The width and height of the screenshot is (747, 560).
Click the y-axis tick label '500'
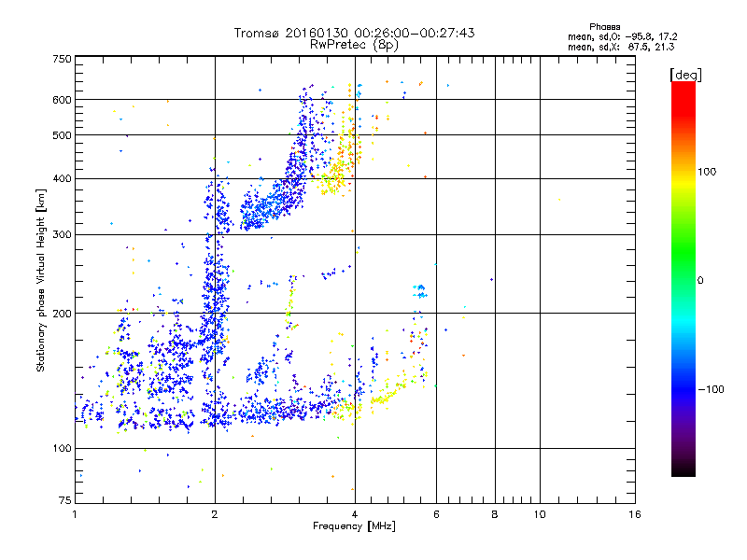62,135
